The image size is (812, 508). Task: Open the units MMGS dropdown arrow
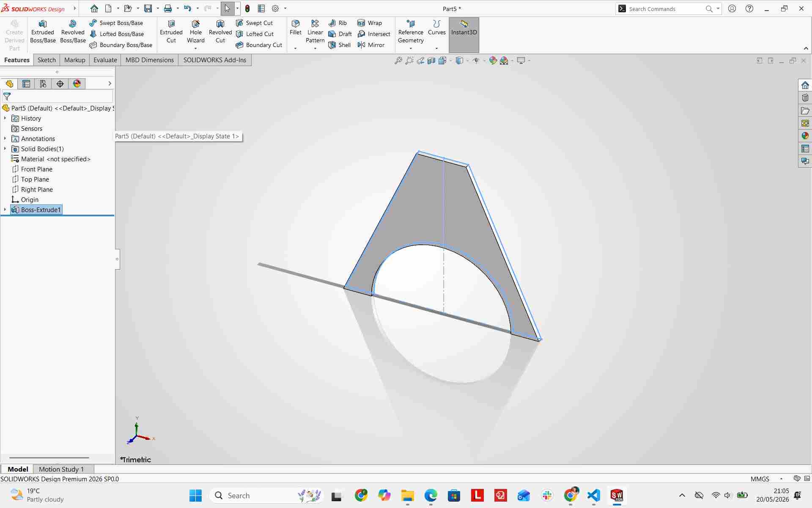[x=781, y=479]
